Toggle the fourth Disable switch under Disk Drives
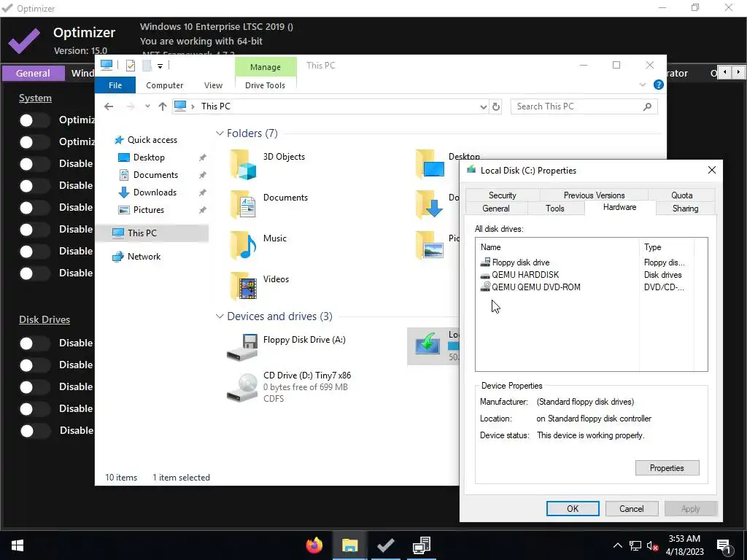 click(34, 409)
